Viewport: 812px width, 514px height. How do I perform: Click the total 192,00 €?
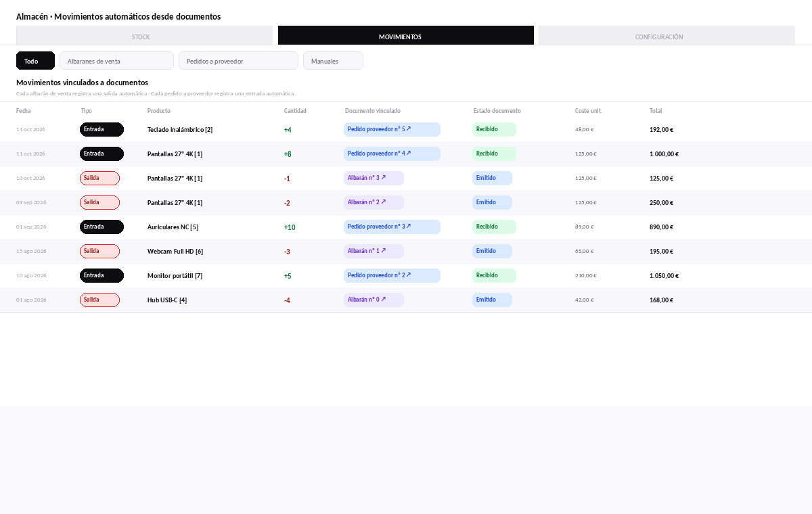click(x=661, y=130)
